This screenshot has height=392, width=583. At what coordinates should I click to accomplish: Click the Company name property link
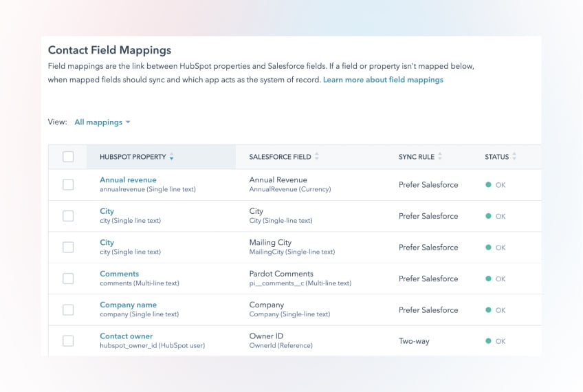coord(128,305)
